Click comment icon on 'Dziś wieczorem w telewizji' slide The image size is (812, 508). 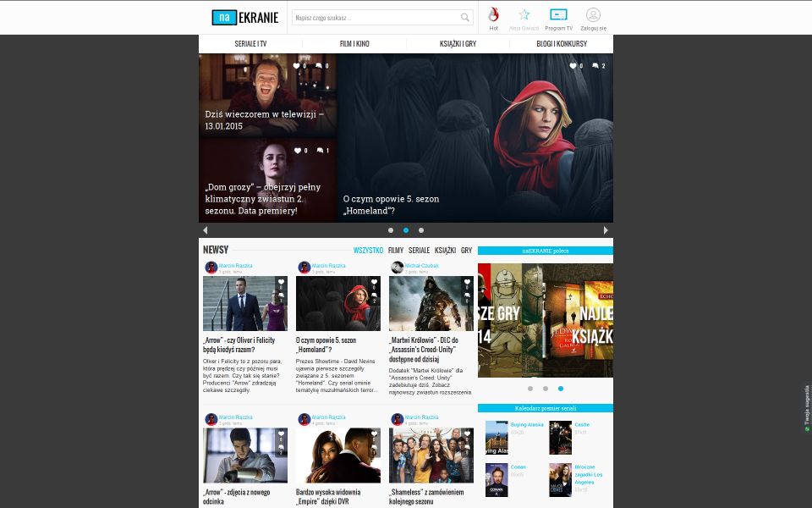(x=319, y=66)
